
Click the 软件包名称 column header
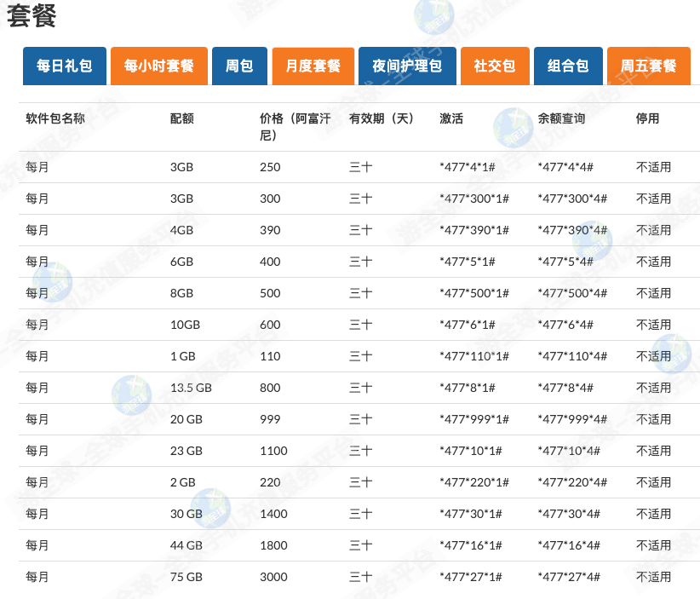point(55,118)
